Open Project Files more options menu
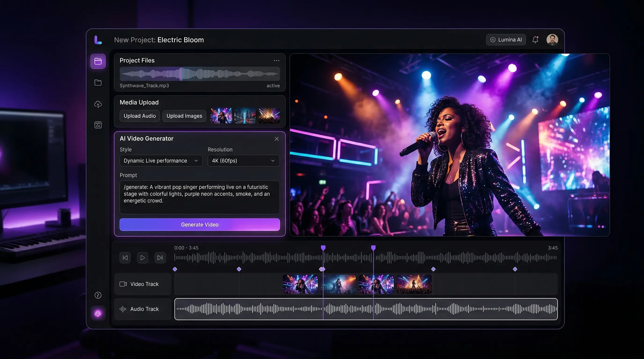Screen dimensions: 644x359 tap(277, 60)
